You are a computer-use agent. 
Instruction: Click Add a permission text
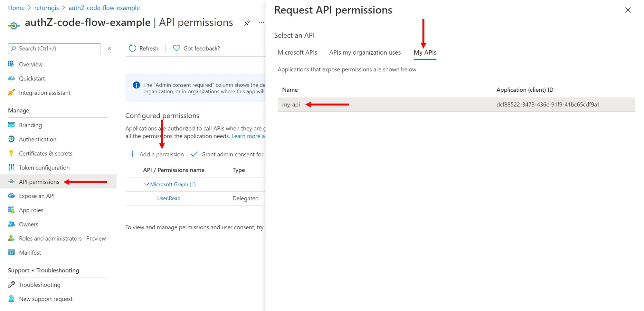pos(161,154)
